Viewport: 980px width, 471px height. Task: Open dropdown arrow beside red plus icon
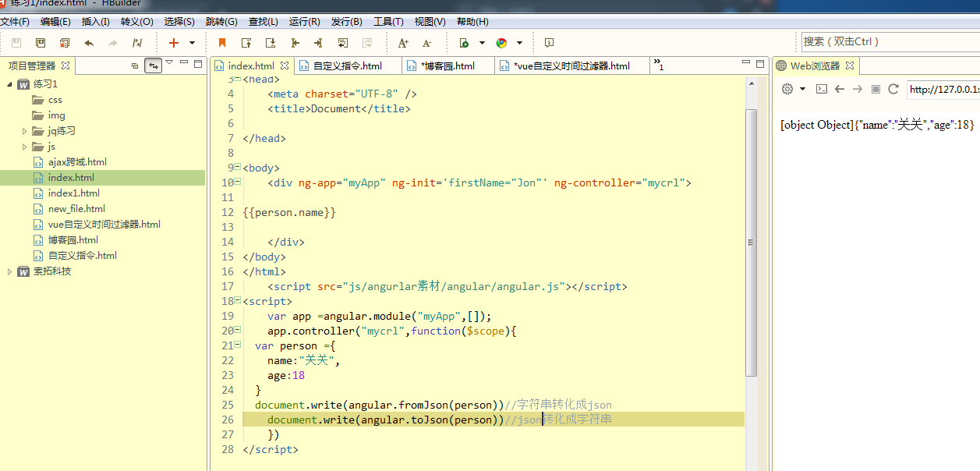pos(193,43)
